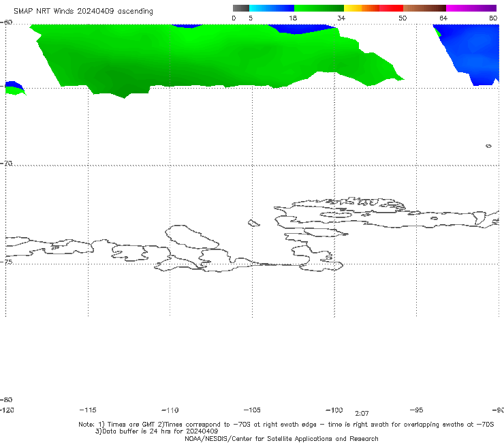Click the '50' label under the color bar
Screen dimensions: 504x443
[x=403, y=18]
